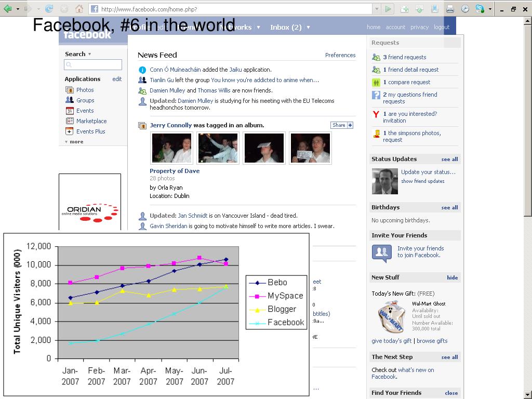Open dropdown arrow next to Skype toolbar icon
Viewport: 532px width, 399px height.
490,9
